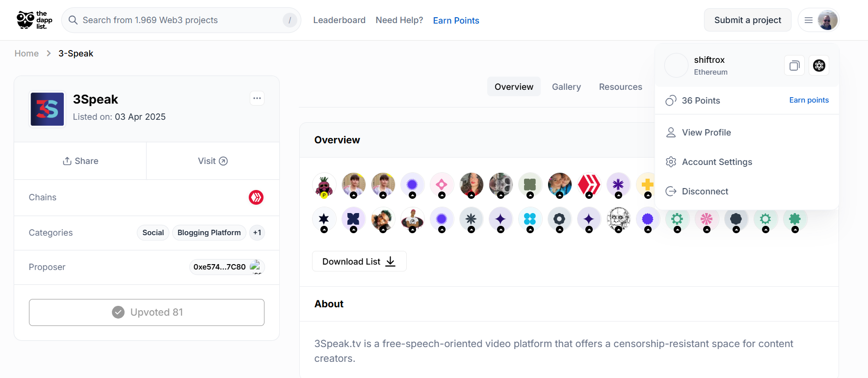Toggle the Upvoted 81 button
Viewport: 868px width, 378px height.
[147, 312]
